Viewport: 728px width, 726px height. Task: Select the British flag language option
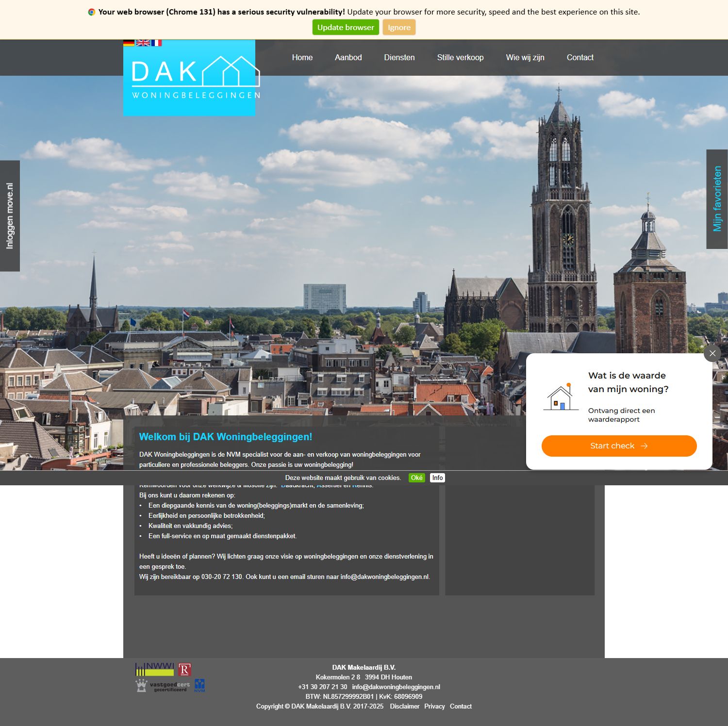point(142,43)
